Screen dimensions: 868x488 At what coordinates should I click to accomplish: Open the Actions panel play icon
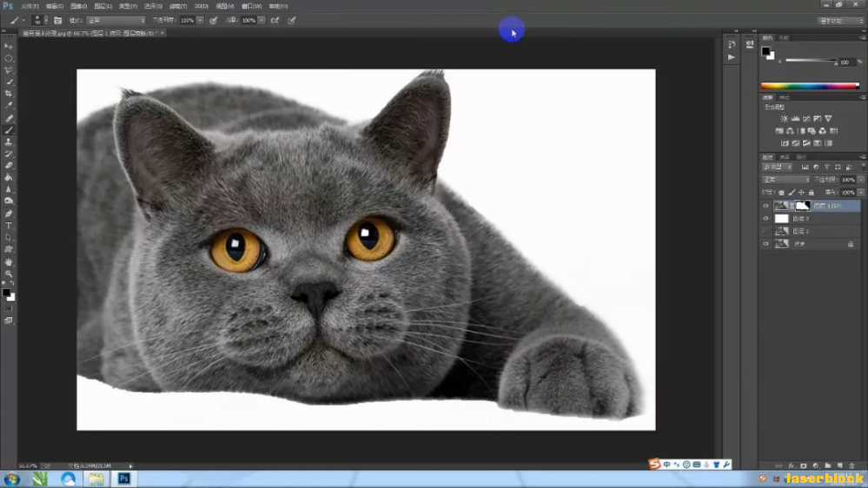tap(732, 57)
